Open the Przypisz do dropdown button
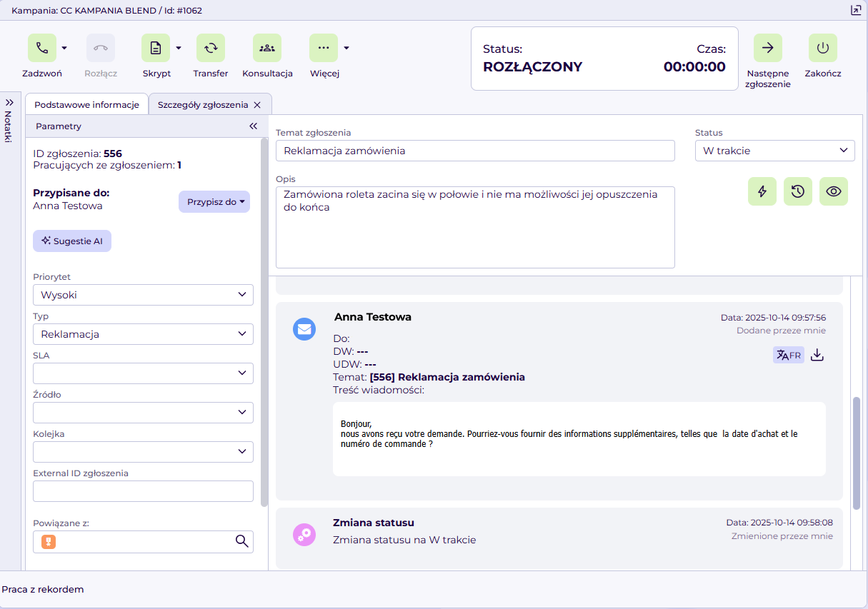Screen dimensions: 868x609 [x=214, y=202]
